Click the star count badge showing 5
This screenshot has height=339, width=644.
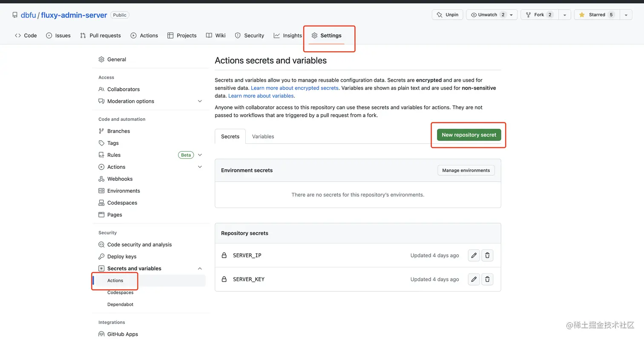tap(611, 14)
